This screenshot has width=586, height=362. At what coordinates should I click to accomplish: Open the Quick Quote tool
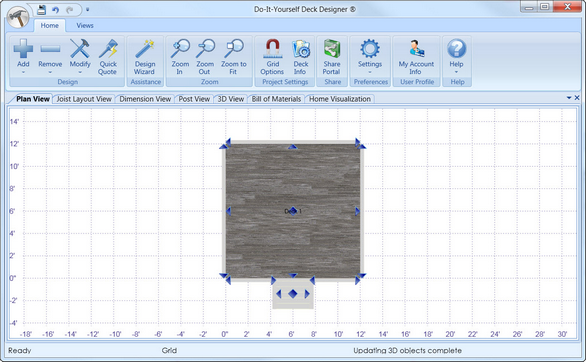point(108,57)
